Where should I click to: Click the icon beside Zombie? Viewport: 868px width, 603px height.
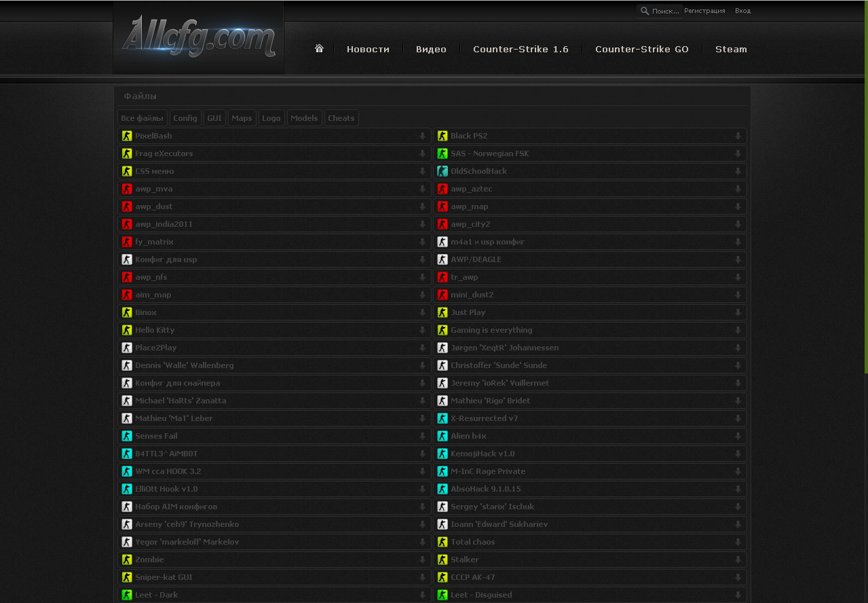pos(127,560)
